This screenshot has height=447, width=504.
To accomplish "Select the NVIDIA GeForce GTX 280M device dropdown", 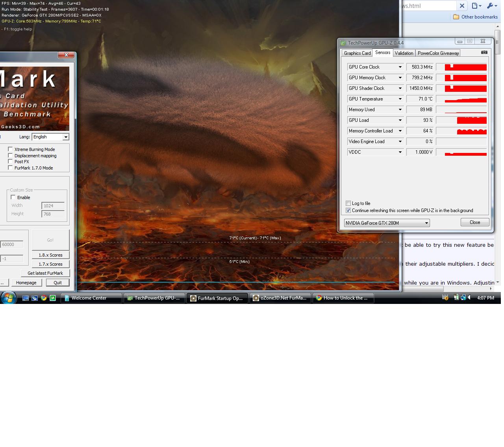I will pos(387,223).
